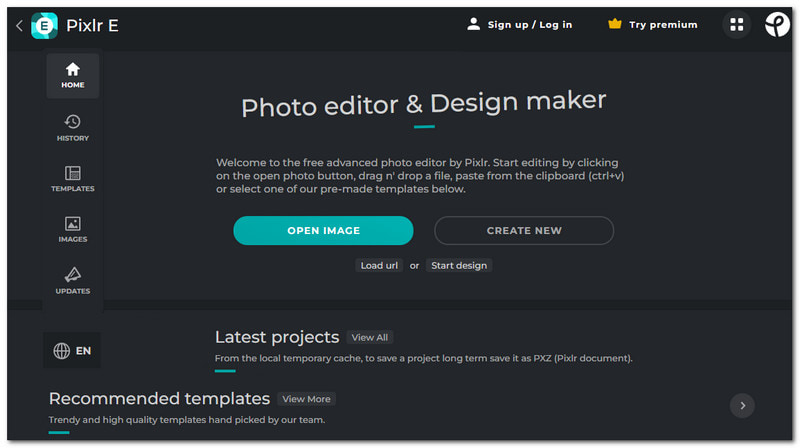Viewport: 800px width, 448px height.
Task: Click the user account silhouette icon
Action: (474, 24)
